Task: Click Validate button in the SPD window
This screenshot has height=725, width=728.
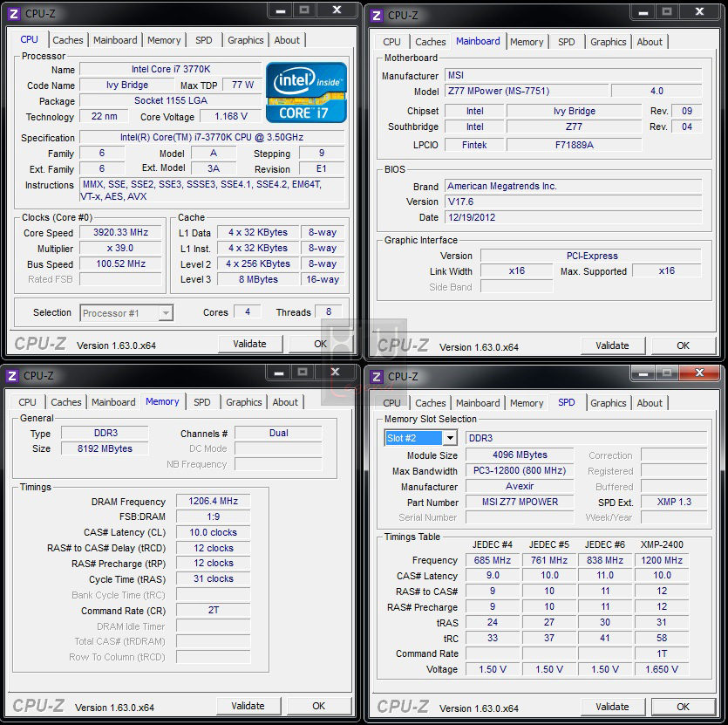Action: pyautogui.click(x=612, y=707)
